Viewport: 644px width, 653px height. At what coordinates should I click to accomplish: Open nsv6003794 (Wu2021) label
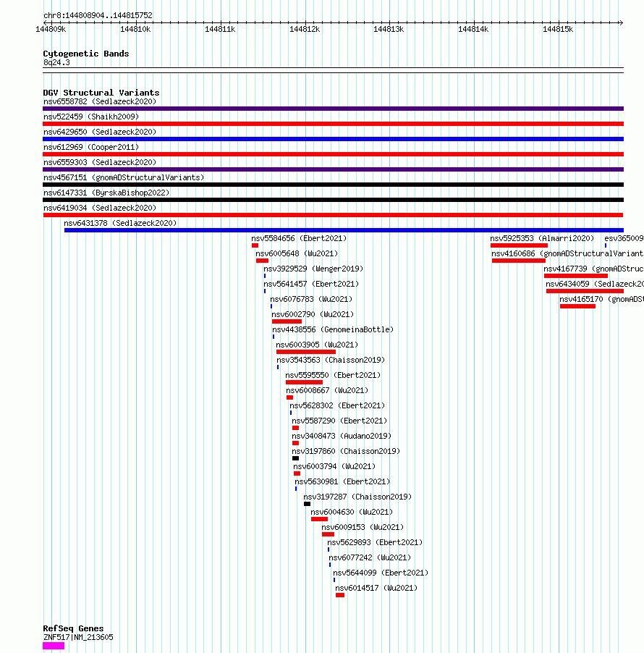334,466
